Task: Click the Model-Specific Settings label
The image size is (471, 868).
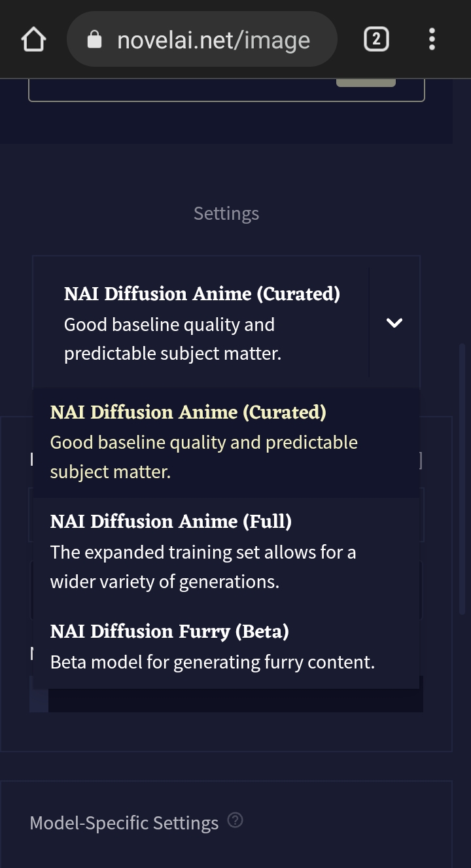Action: coord(124,823)
